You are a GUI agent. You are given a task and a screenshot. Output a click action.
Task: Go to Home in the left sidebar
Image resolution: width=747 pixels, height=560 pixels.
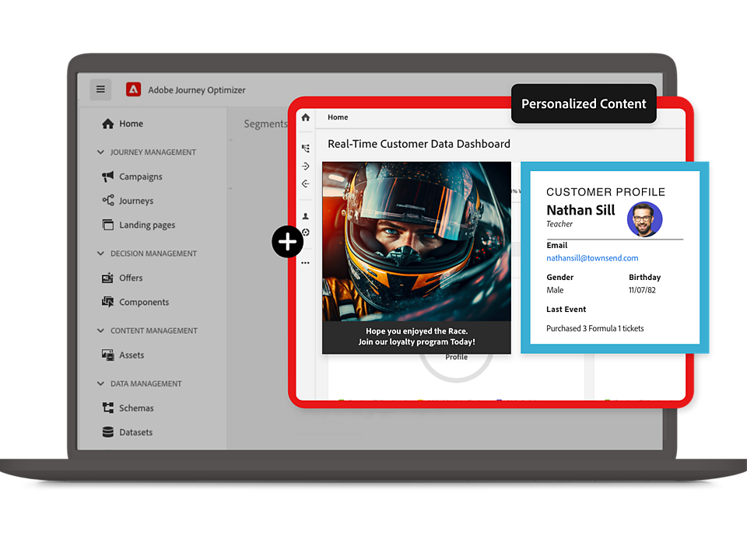[x=122, y=124]
